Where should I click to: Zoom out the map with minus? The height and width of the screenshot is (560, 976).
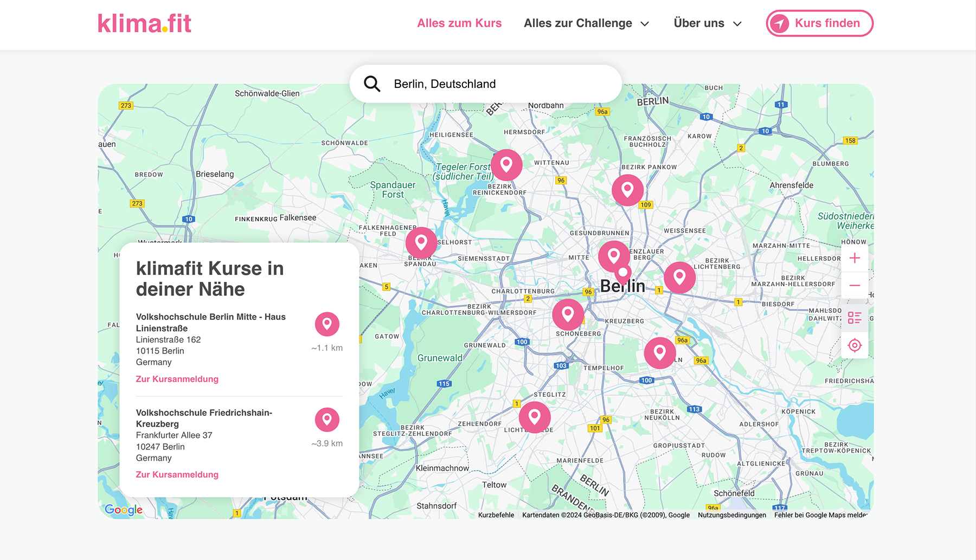click(x=855, y=285)
